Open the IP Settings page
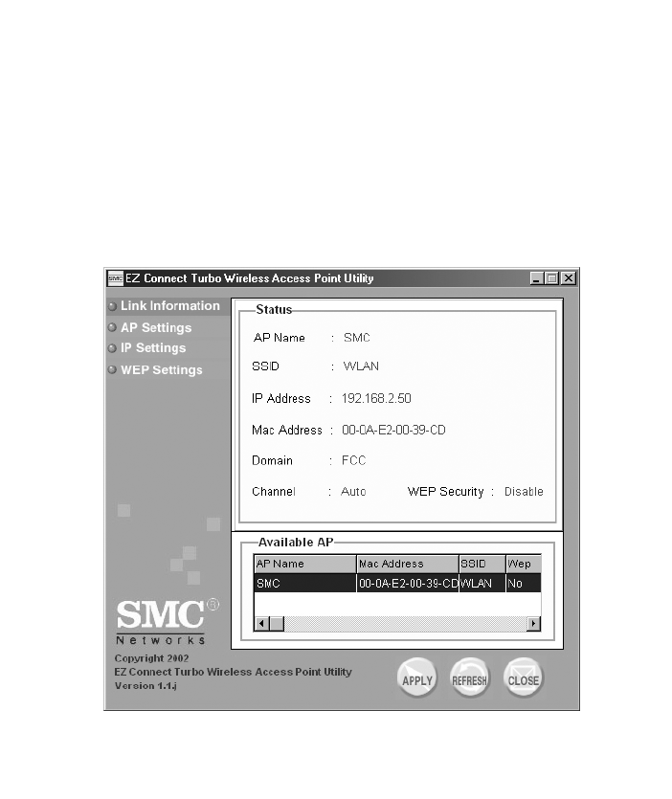 click(x=153, y=348)
